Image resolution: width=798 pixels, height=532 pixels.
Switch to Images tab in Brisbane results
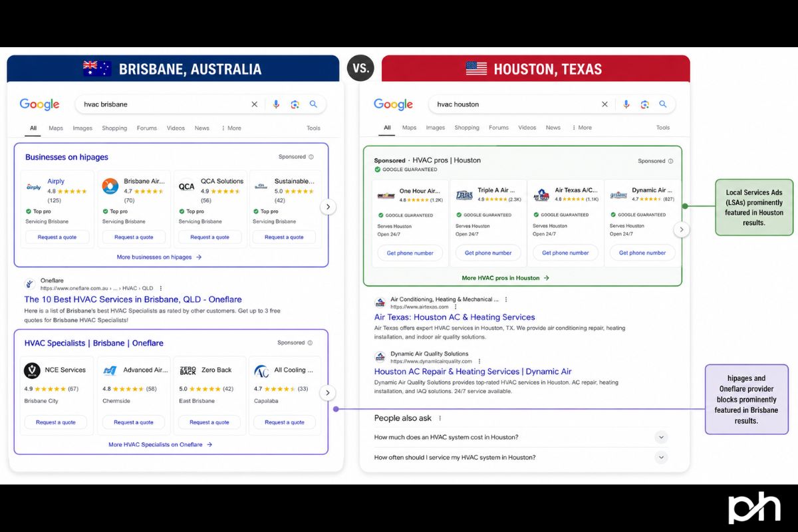[x=82, y=128]
